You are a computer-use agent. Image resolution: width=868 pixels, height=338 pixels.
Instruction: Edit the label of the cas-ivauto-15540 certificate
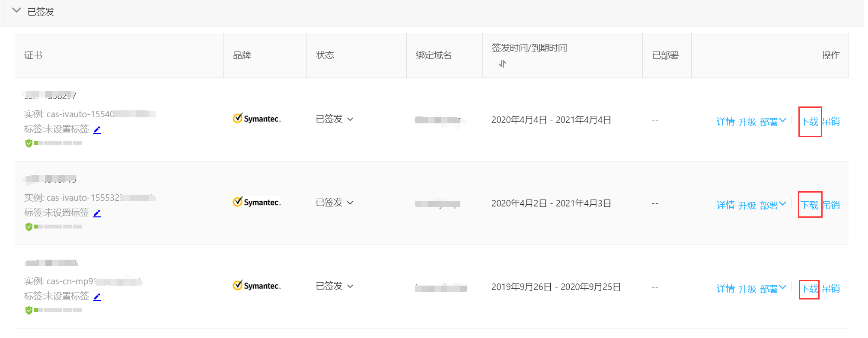(97, 130)
